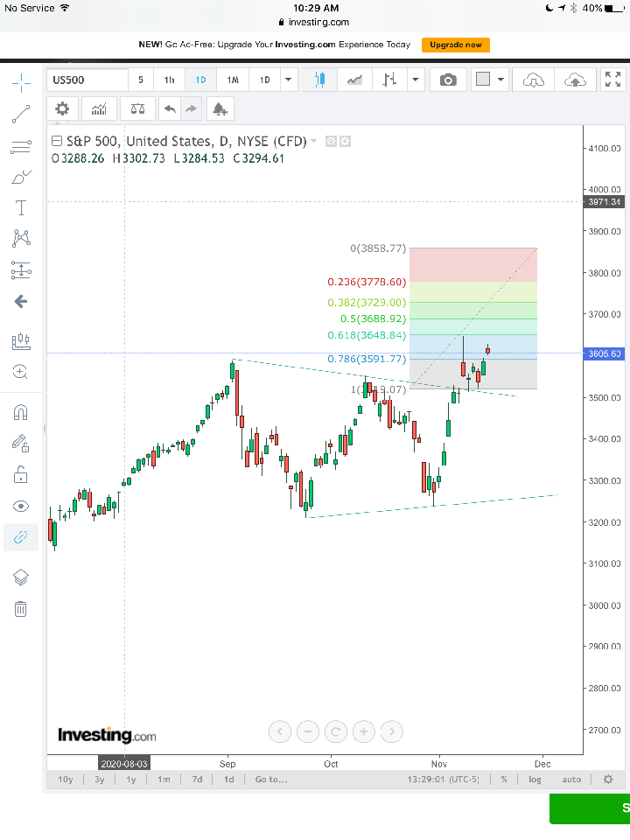The height and width of the screenshot is (840, 630).
Task: Zoom in with the plus button
Action: click(364, 731)
